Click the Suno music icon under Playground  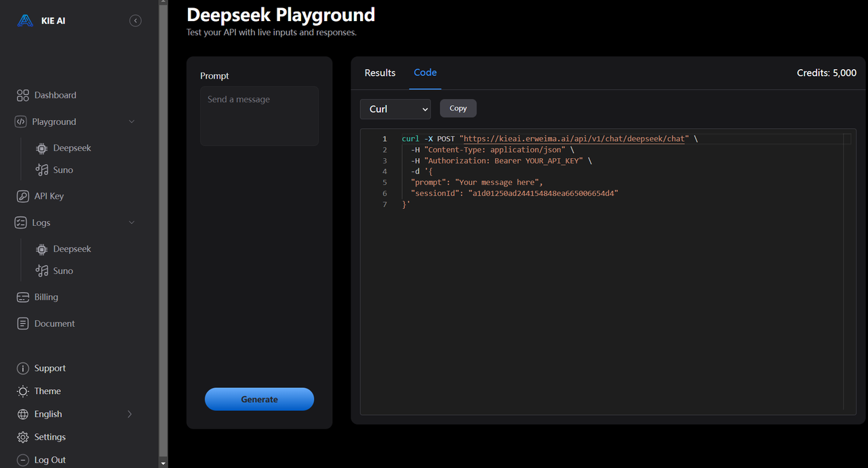pyautogui.click(x=41, y=170)
